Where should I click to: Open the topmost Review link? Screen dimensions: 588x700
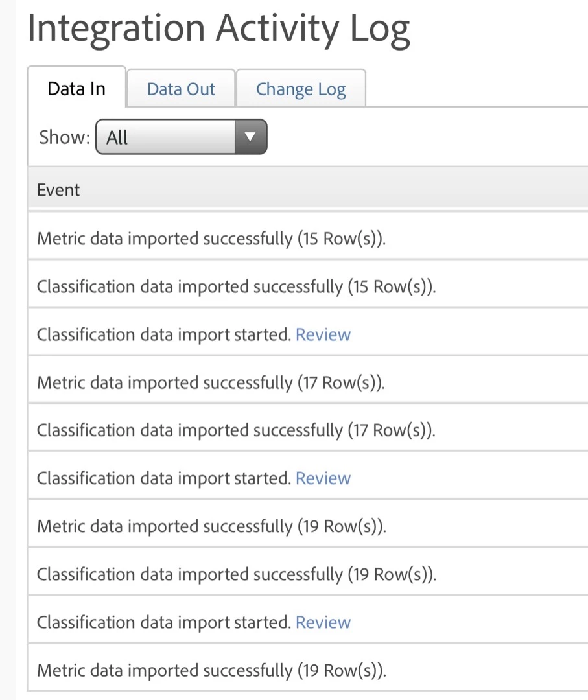click(x=323, y=334)
